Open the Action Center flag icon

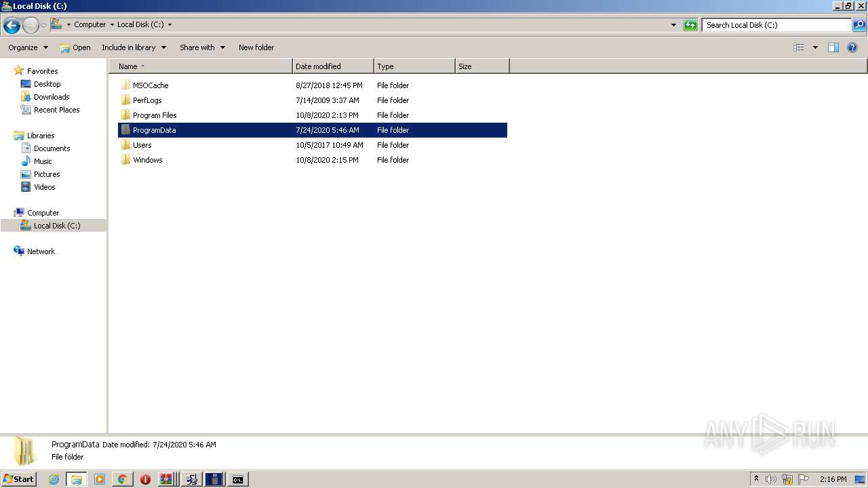click(804, 479)
